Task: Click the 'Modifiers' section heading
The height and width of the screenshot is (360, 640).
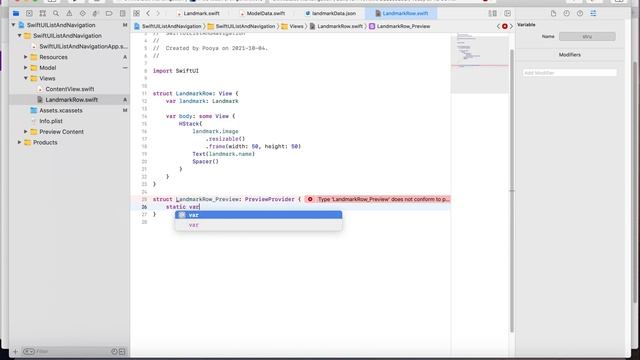Action: (x=569, y=55)
